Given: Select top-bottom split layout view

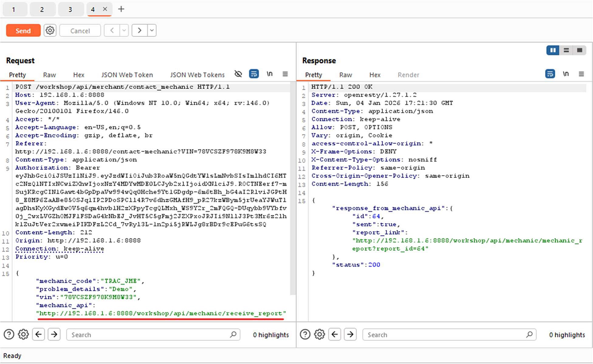Looking at the screenshot, I should coord(566,50).
